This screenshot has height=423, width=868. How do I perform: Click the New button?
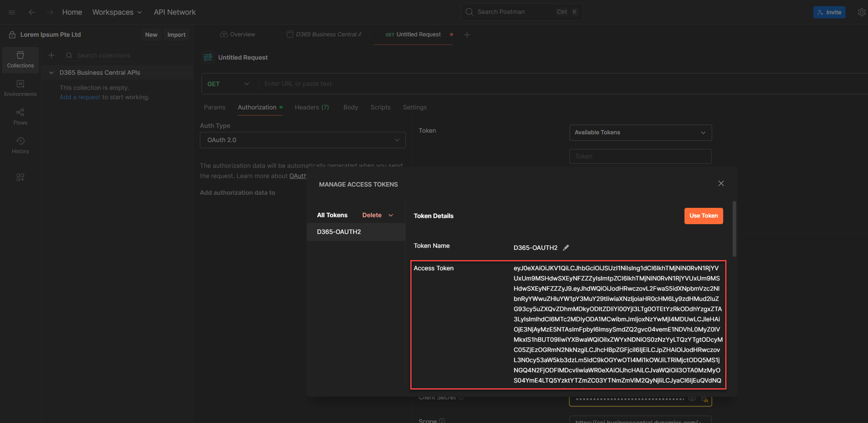(151, 35)
